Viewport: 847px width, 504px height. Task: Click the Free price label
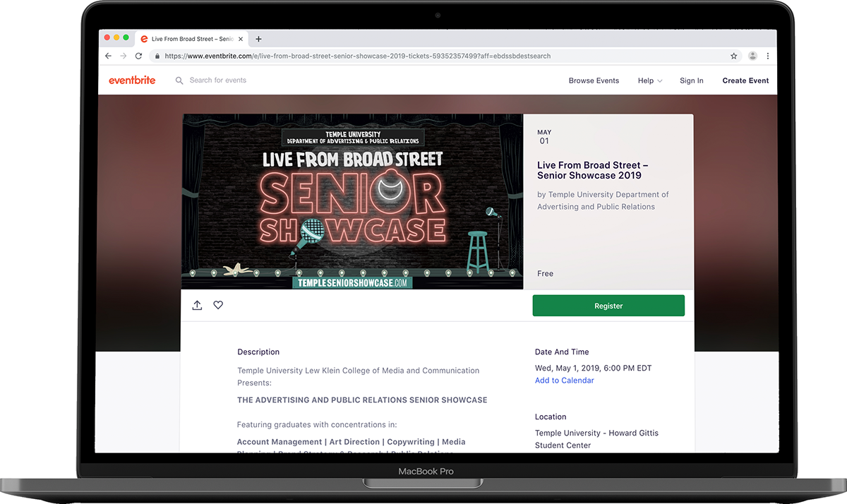click(x=546, y=274)
